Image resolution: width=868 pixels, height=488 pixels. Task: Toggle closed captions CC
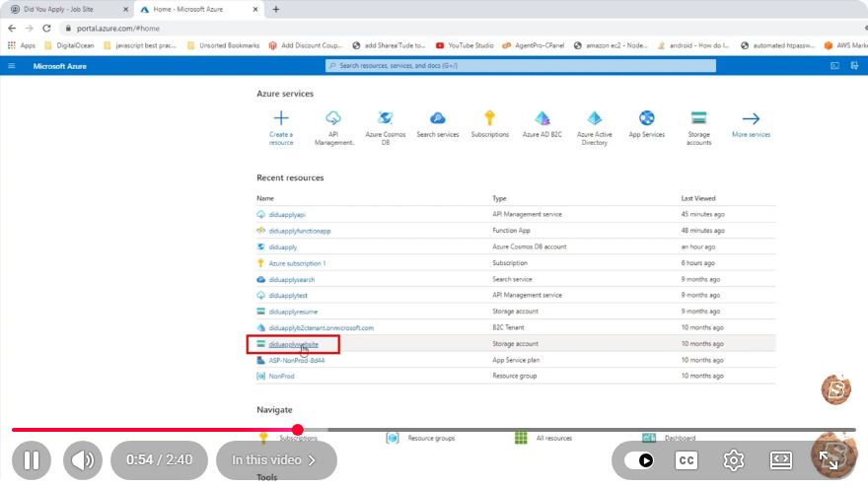687,460
